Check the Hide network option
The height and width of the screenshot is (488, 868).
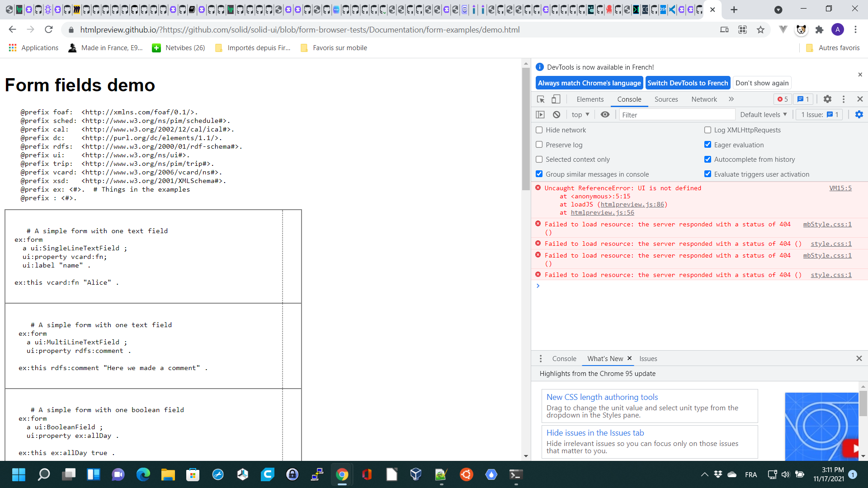[x=539, y=130]
